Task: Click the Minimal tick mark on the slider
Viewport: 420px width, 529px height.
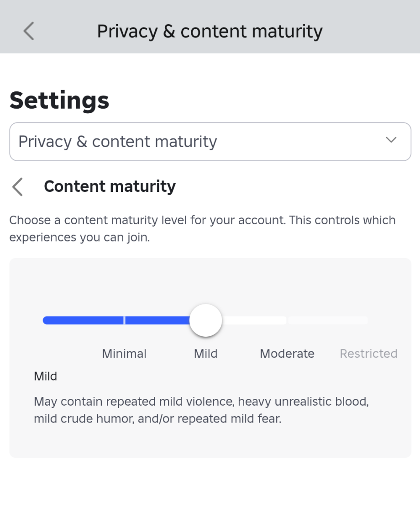Action: click(124, 320)
